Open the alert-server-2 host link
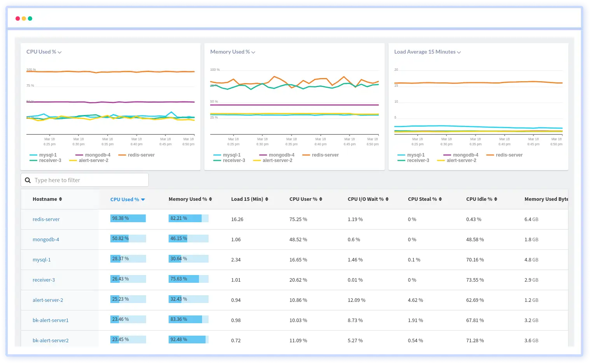This screenshot has width=591, height=364. tap(48, 300)
